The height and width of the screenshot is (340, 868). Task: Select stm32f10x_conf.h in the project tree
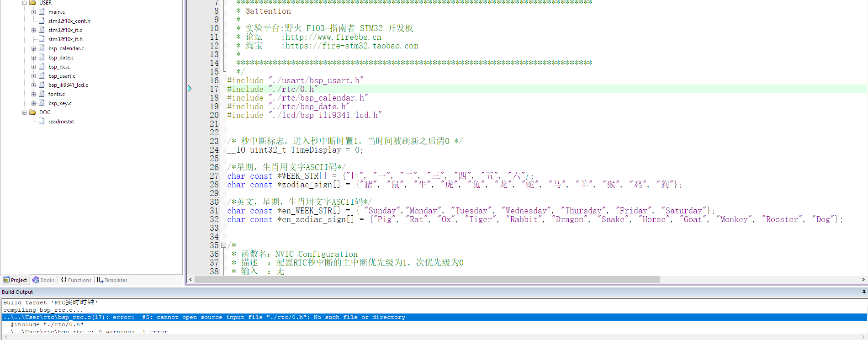(69, 21)
